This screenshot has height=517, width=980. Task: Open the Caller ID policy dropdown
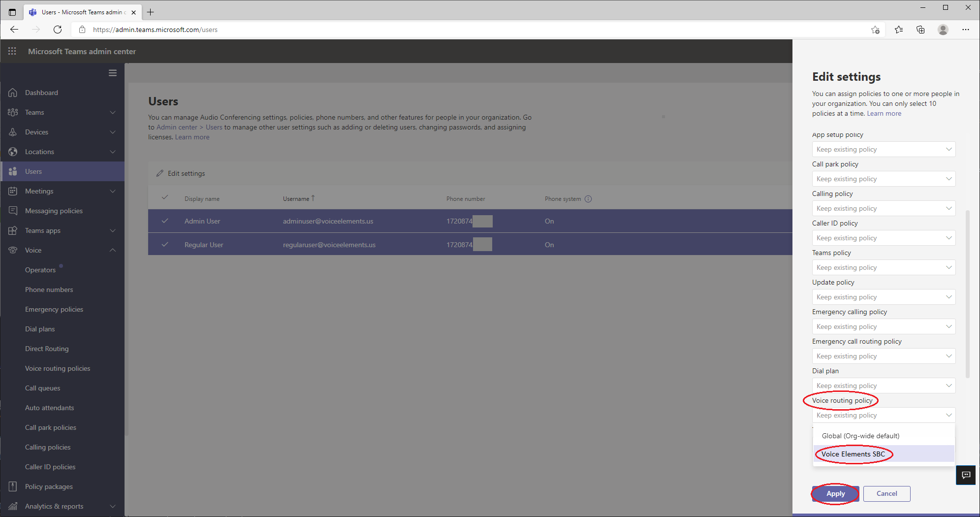click(884, 238)
